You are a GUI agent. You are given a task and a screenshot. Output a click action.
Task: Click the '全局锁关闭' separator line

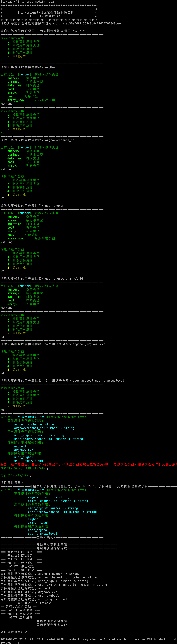[x=52, y=537]
